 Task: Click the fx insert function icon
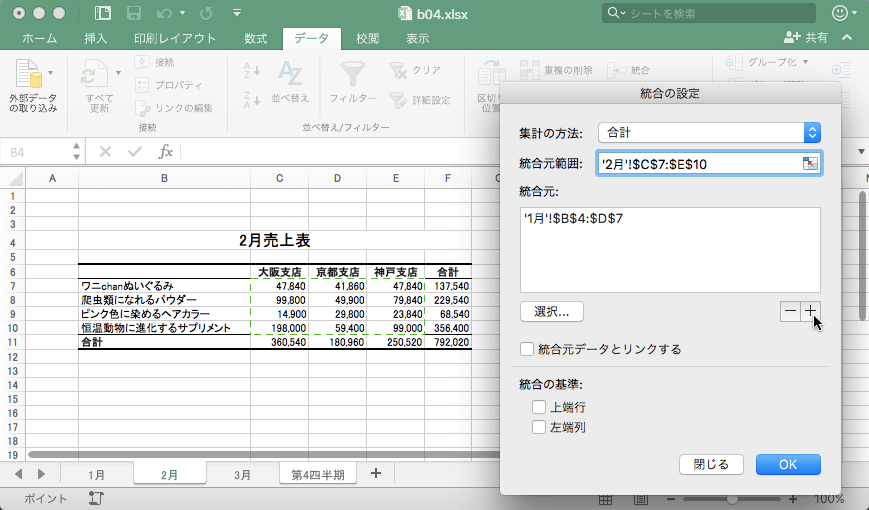point(165,151)
